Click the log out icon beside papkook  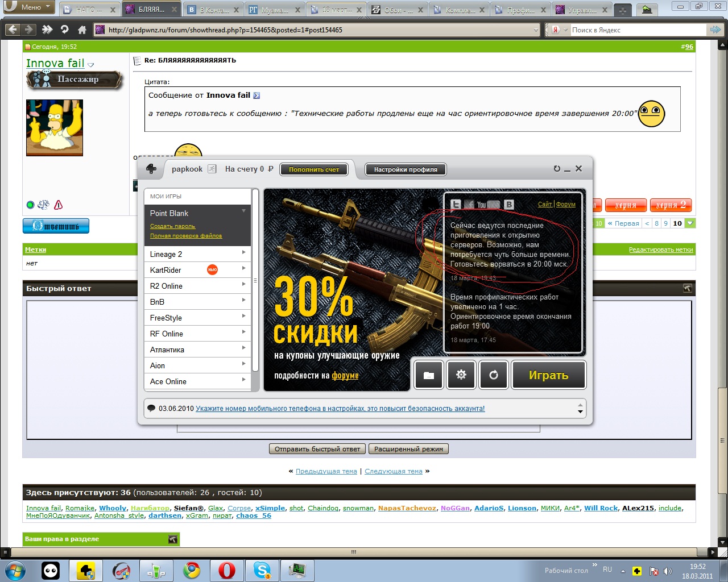point(212,169)
